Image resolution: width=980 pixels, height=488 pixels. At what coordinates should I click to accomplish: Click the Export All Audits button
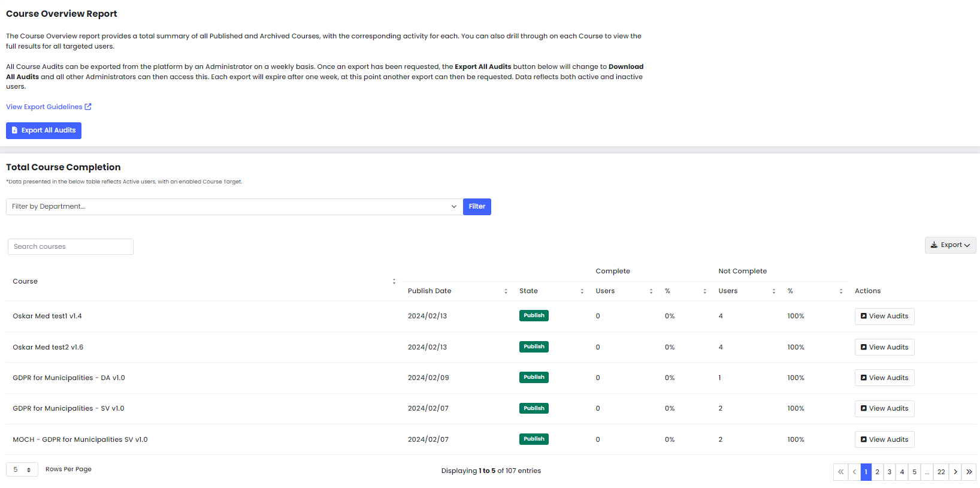(44, 131)
